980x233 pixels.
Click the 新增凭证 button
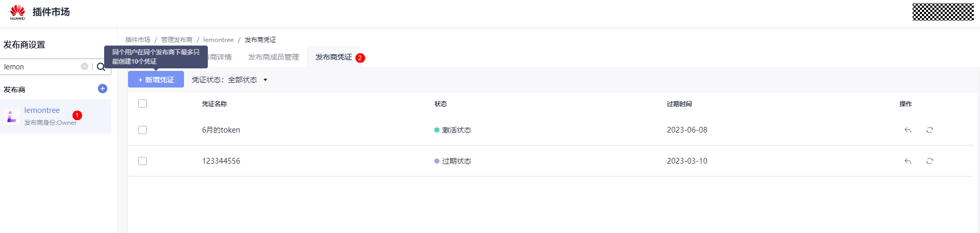click(156, 80)
